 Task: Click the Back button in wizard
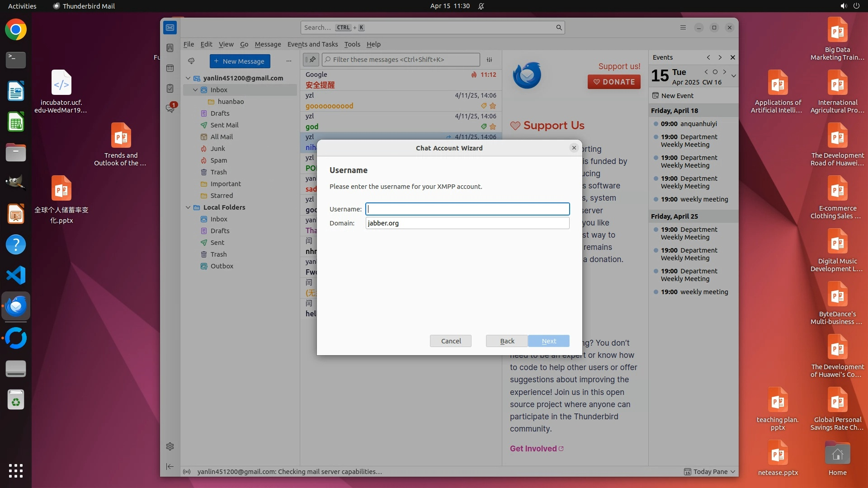click(507, 341)
